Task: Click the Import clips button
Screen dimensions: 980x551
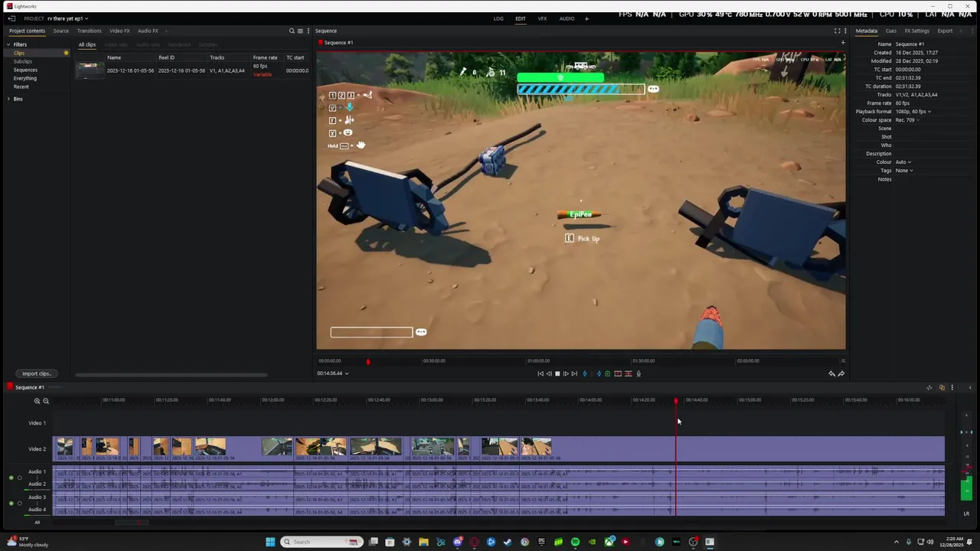Action: (36, 373)
